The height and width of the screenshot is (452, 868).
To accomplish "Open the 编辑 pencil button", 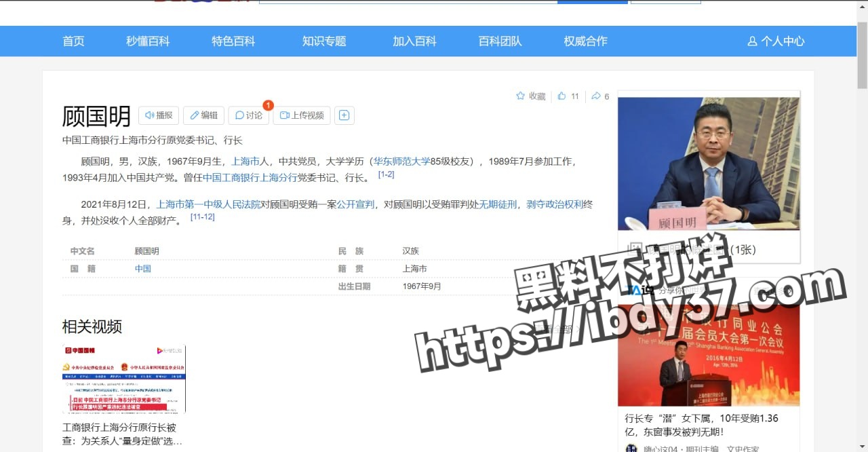I will click(x=203, y=115).
